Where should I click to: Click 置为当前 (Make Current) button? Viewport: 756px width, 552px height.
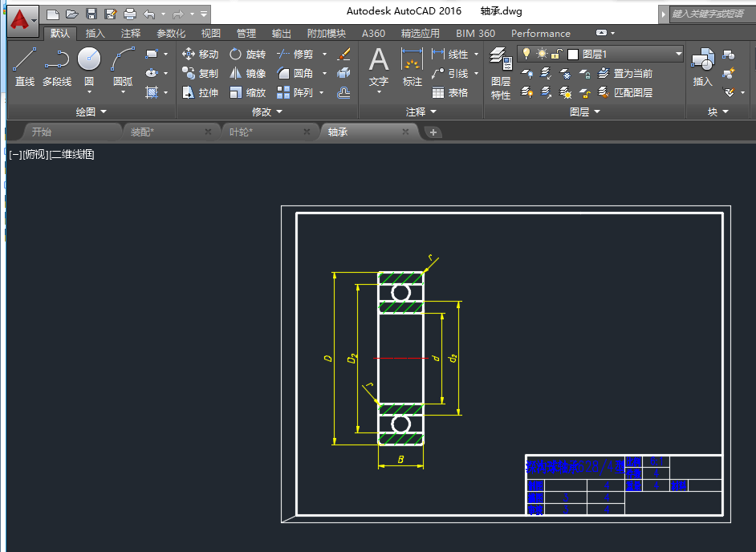click(x=625, y=73)
